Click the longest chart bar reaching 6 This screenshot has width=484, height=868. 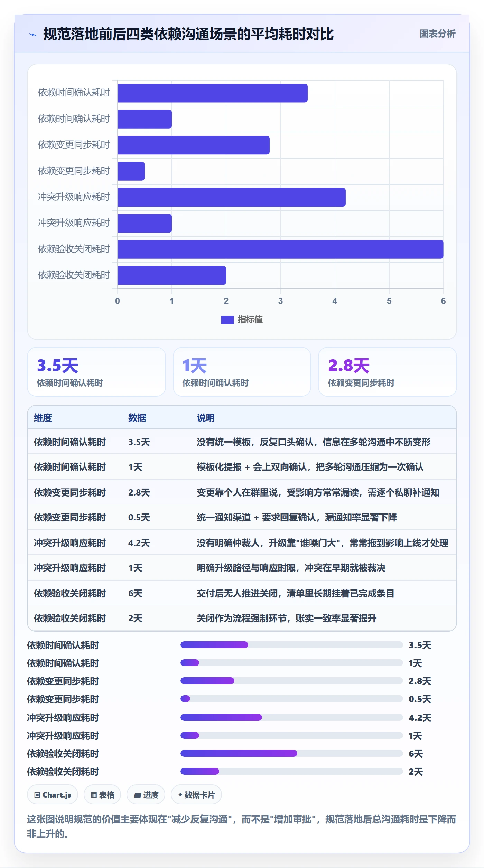click(280, 249)
